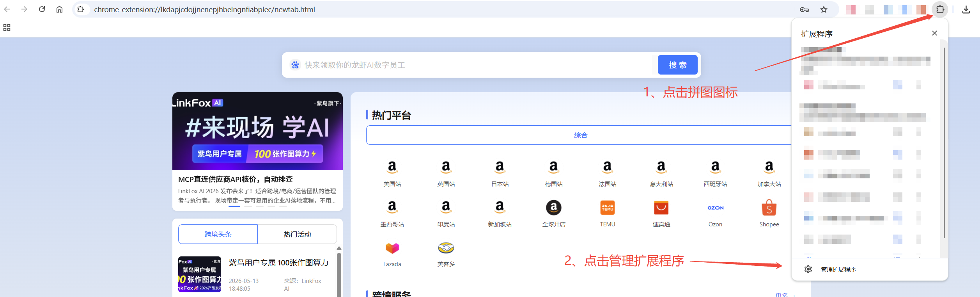This screenshot has height=297, width=980.
Task: Close the 扩展程序 popup
Action: 934,33
